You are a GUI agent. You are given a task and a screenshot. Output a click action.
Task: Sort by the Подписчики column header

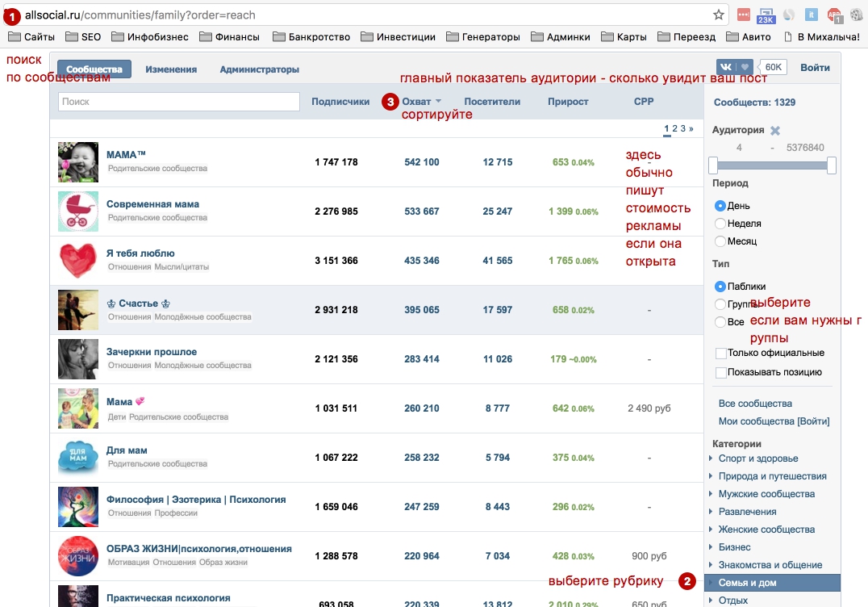[x=340, y=102]
